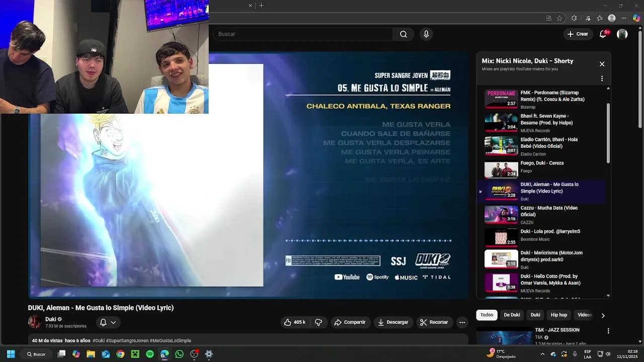Play Fuego, Duki - Cereza
The image size is (644, 362).
542,169
